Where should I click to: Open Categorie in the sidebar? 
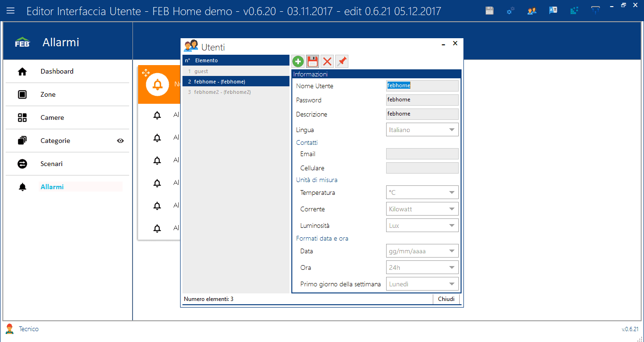(67, 141)
